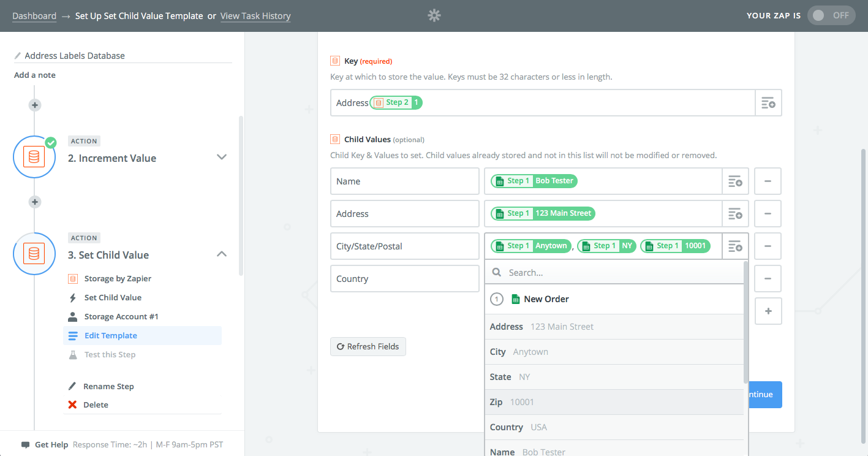This screenshot has height=456, width=868.
Task: Click the Name child key field
Action: (404, 181)
